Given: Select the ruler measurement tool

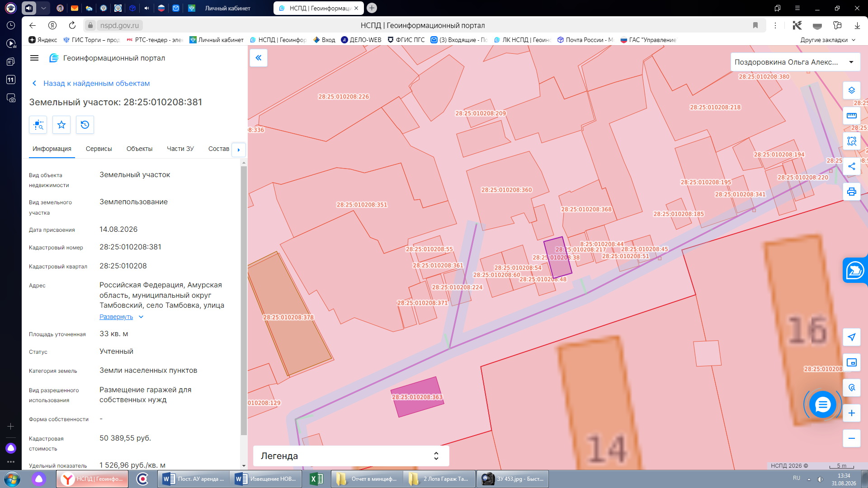Looking at the screenshot, I should click(x=852, y=116).
